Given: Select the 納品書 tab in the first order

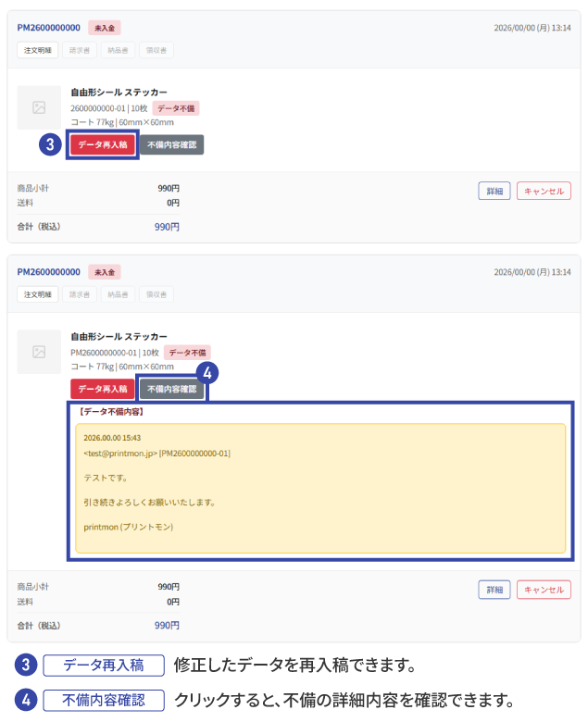Looking at the screenshot, I should pos(118,50).
